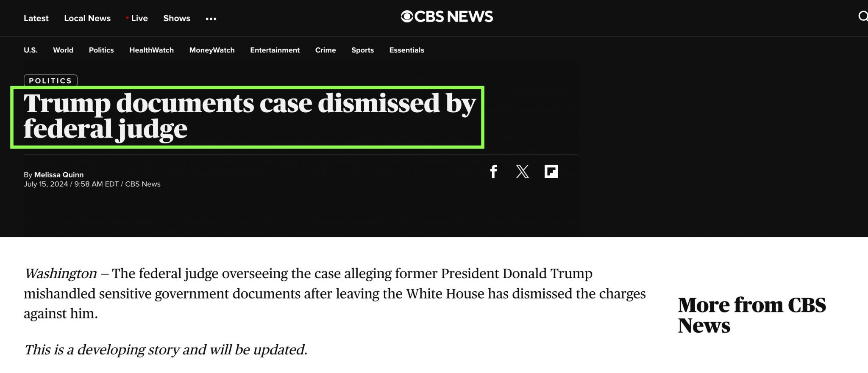Open the HealthWatch section
Screen dimensions: 868x373
pos(151,50)
